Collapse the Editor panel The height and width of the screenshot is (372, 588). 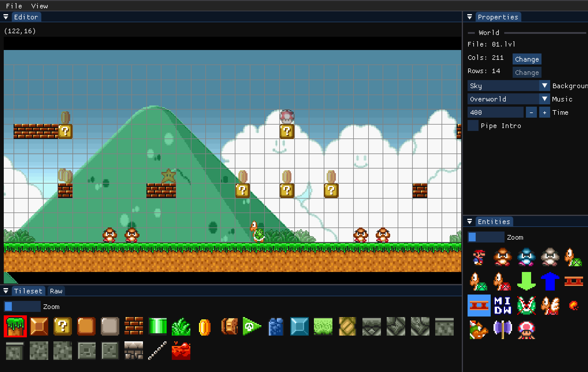pyautogui.click(x=6, y=17)
